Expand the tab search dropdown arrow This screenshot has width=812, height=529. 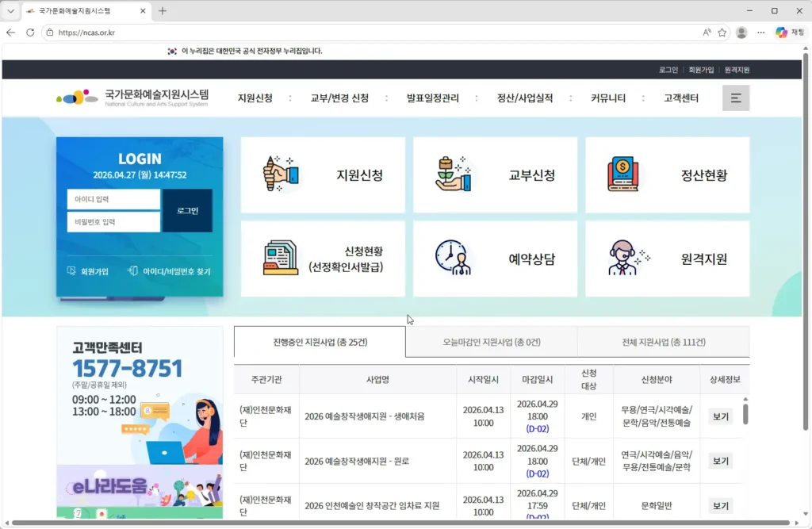[x=10, y=11]
